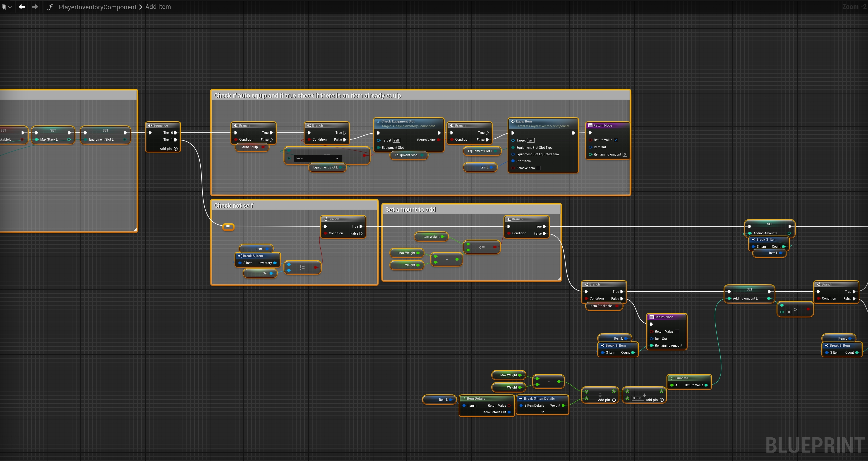Image resolution: width=868 pixels, height=461 pixels.
Task: Toggle Return Value checkbox on top Return Node
Action: (616, 140)
